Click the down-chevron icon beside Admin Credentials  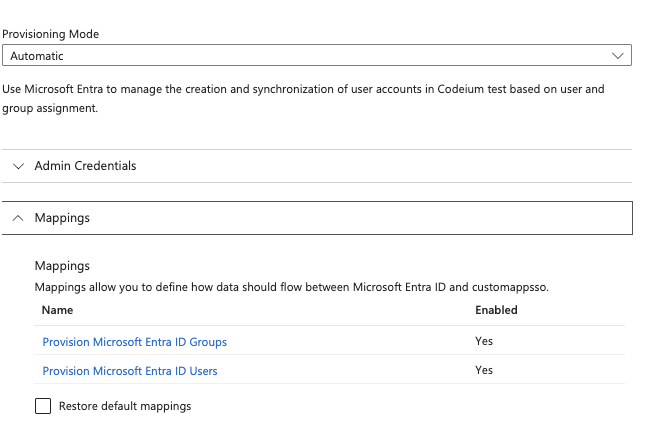[x=18, y=166]
